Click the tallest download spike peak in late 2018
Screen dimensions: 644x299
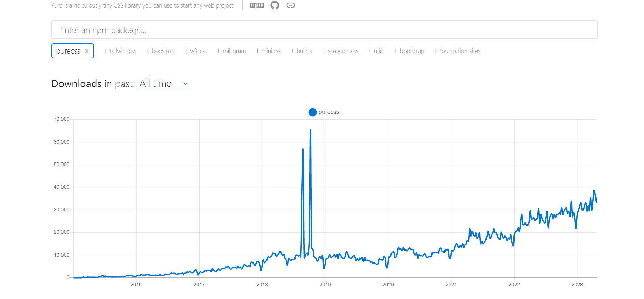click(x=310, y=130)
